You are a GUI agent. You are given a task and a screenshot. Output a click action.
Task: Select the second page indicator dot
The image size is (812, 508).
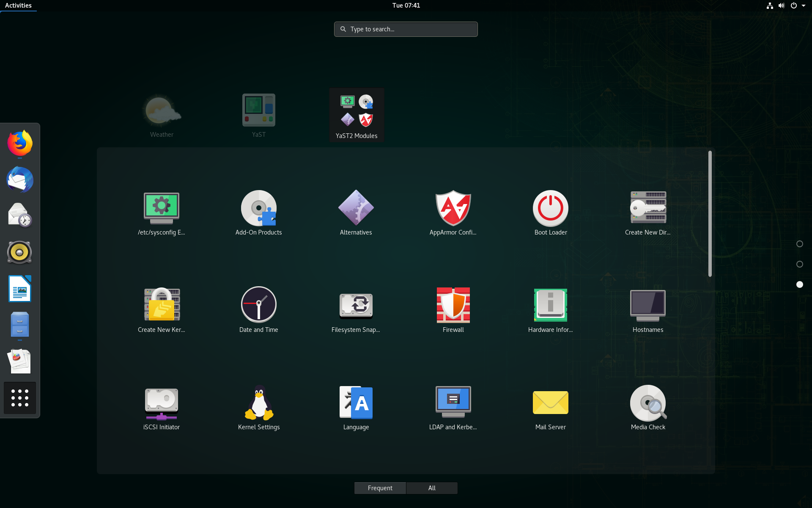(799, 264)
